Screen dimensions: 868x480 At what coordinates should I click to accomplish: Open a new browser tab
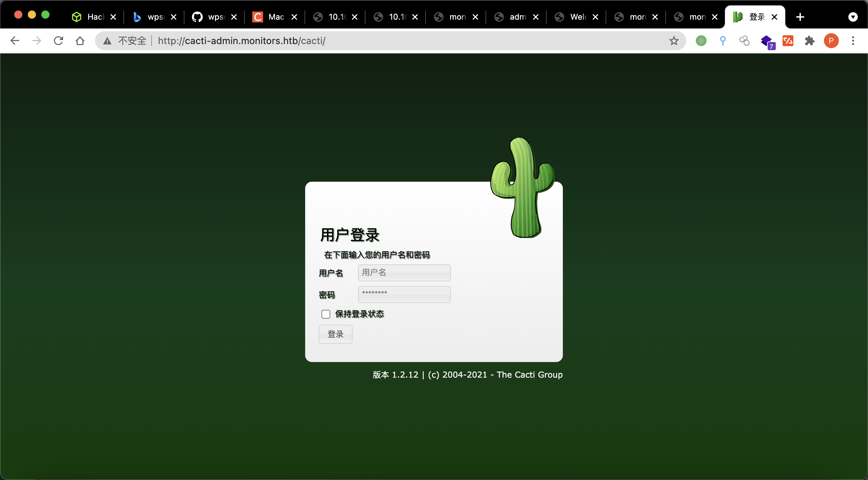(x=800, y=17)
